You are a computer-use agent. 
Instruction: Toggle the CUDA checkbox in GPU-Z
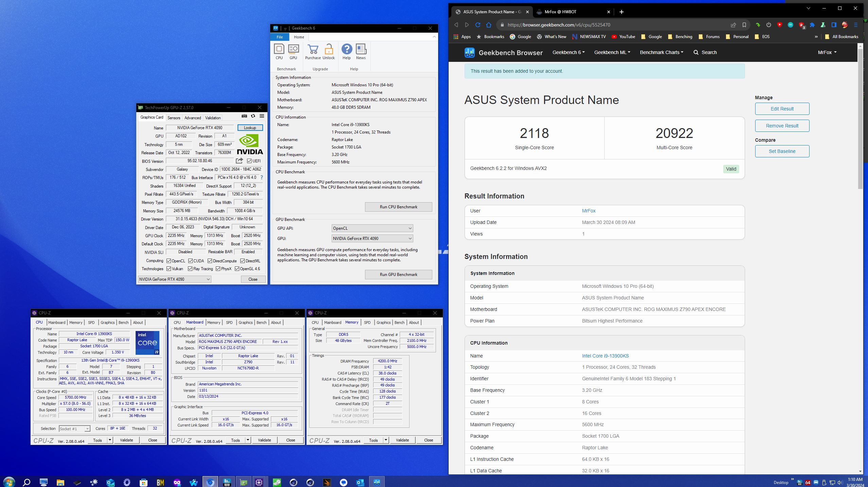click(x=190, y=261)
